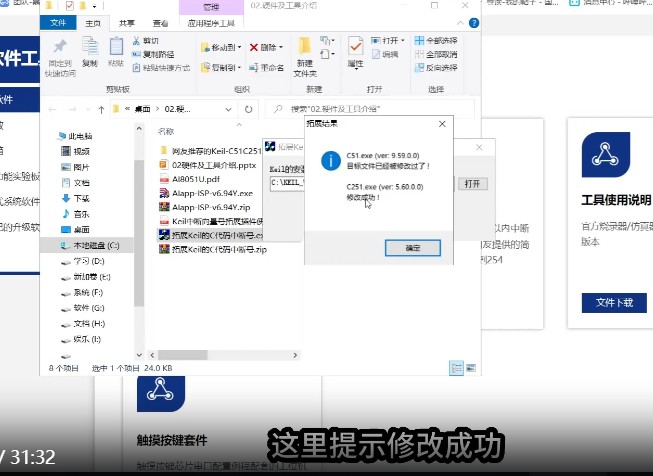Select 02硬件及工具介绍.pptx file
This screenshot has height=476, width=653.
coord(208,165)
